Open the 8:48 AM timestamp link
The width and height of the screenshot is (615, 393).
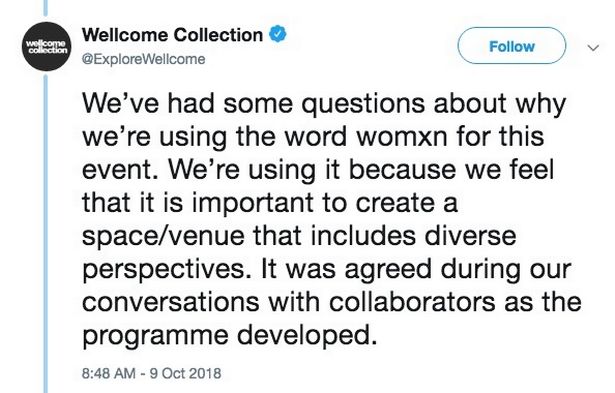point(109,373)
